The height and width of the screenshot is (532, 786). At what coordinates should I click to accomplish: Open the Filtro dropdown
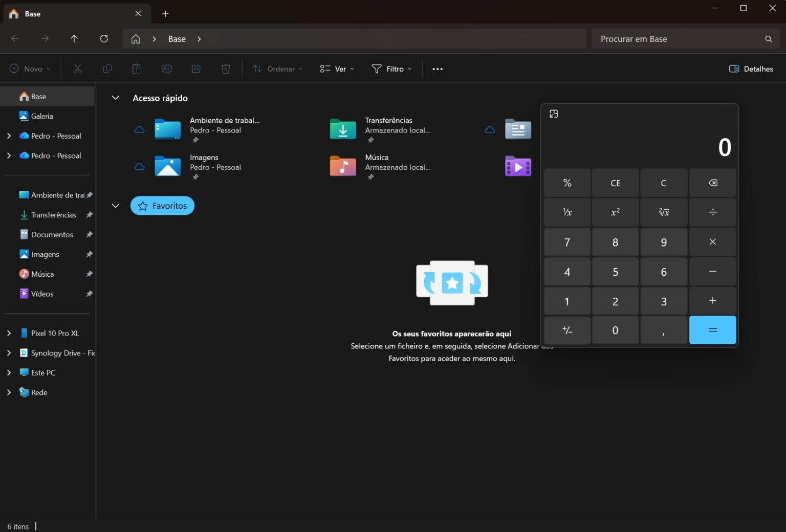click(391, 69)
